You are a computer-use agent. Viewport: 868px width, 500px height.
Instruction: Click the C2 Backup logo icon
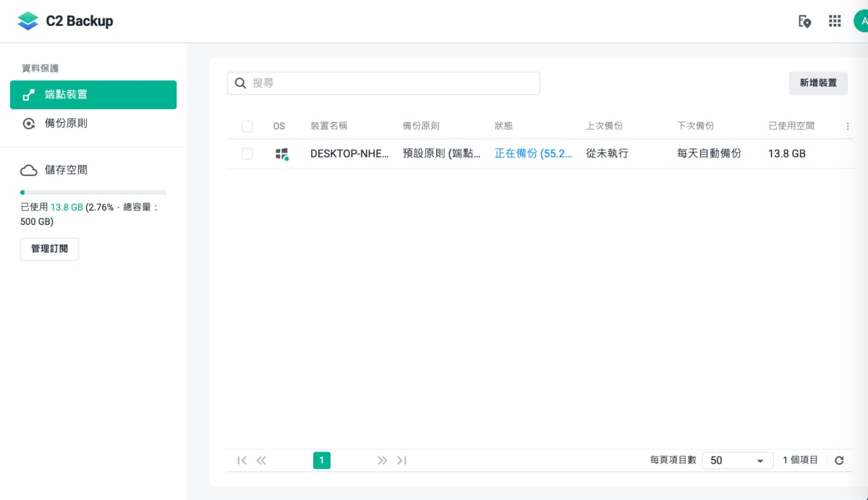click(x=27, y=21)
